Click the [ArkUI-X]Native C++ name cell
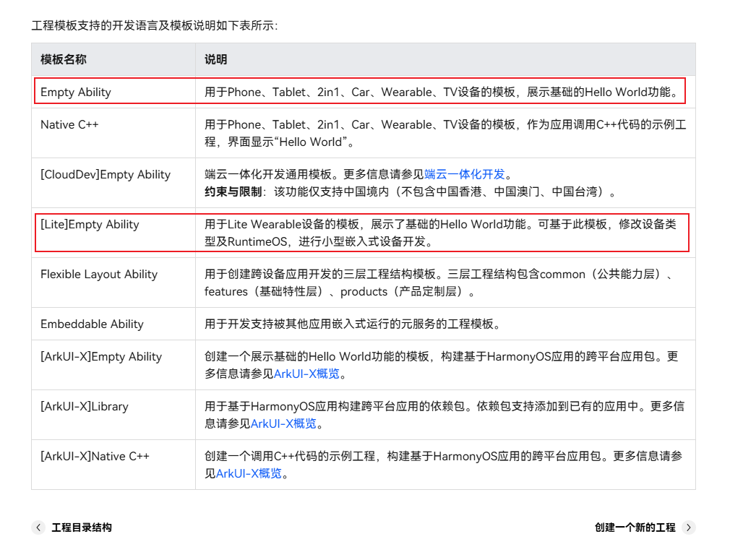This screenshot has width=730, height=560. (95, 456)
